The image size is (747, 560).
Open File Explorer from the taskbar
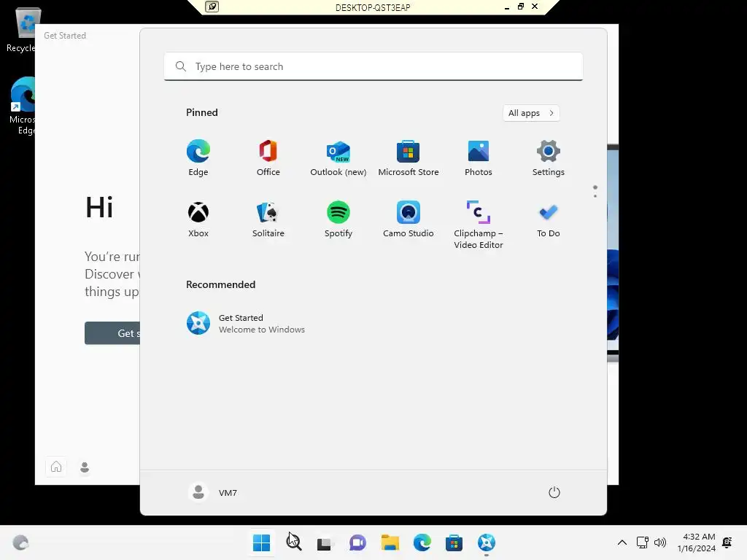pos(390,542)
